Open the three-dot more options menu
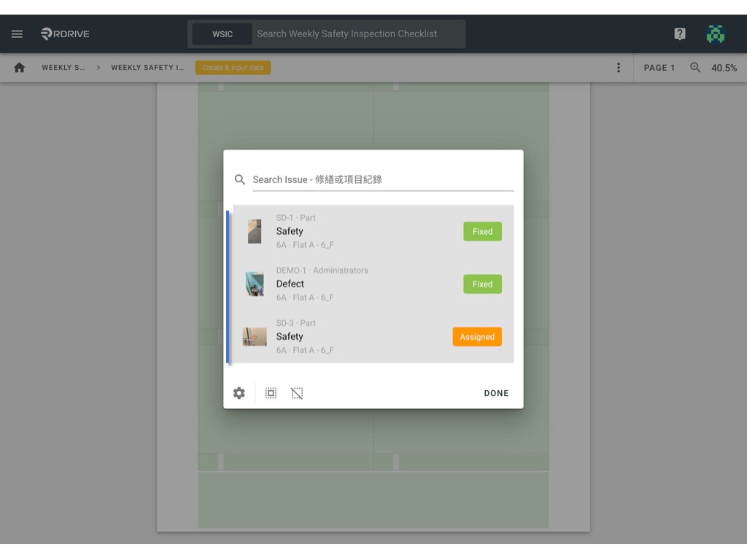Screen dimensions: 747x560 [x=619, y=68]
